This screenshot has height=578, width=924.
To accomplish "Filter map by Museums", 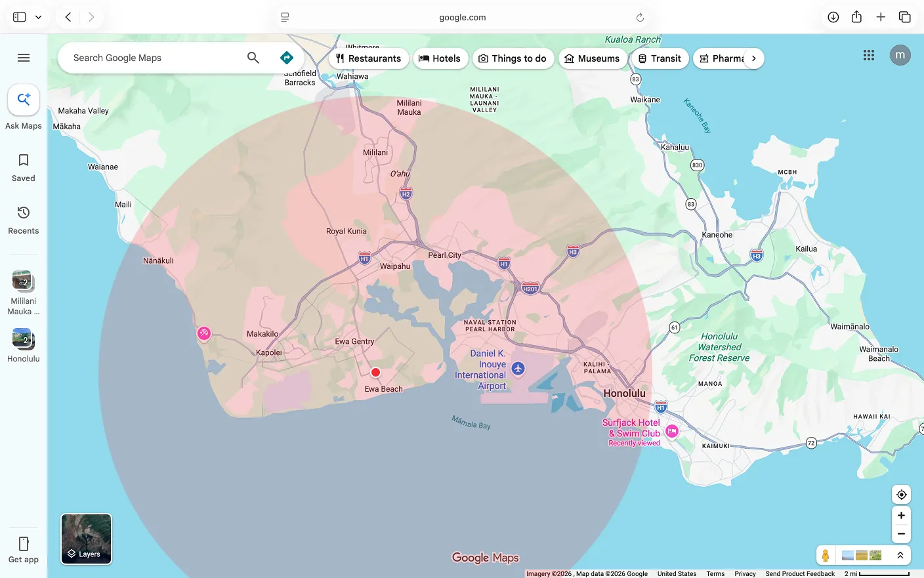I will point(593,58).
